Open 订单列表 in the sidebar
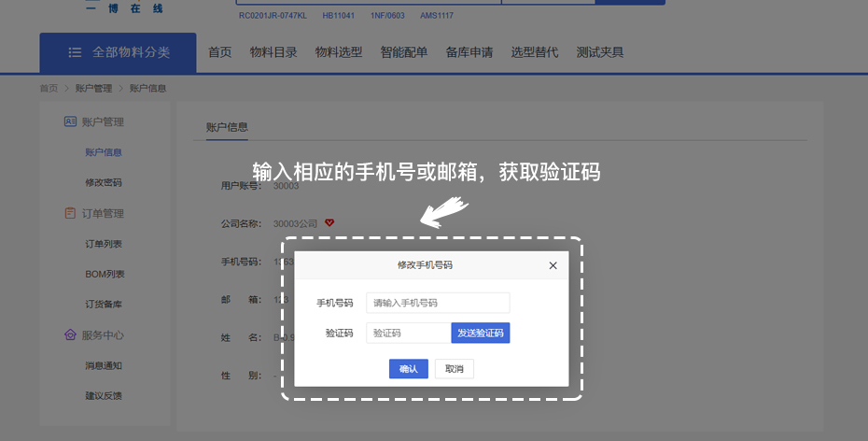The image size is (868, 441). [104, 244]
